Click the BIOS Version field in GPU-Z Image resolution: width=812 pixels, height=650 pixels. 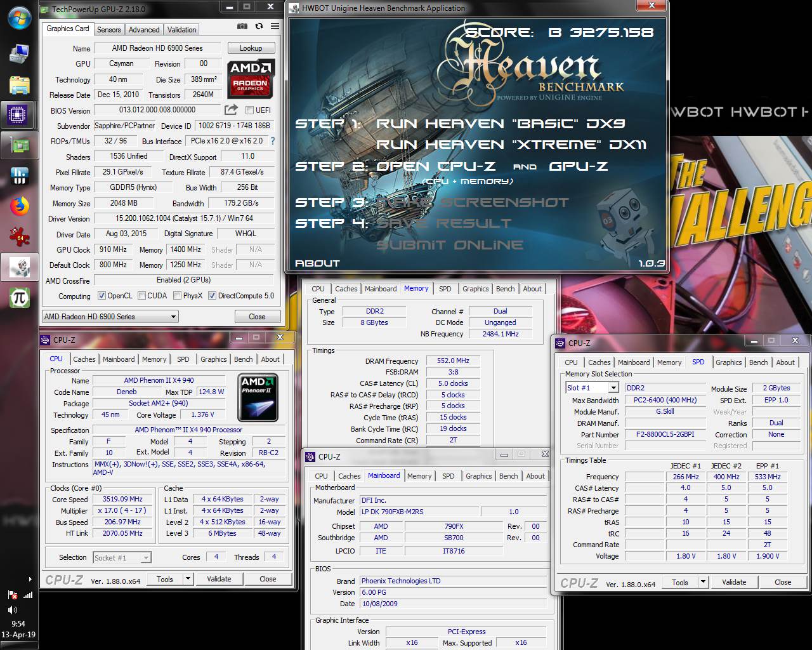pyautogui.click(x=158, y=110)
